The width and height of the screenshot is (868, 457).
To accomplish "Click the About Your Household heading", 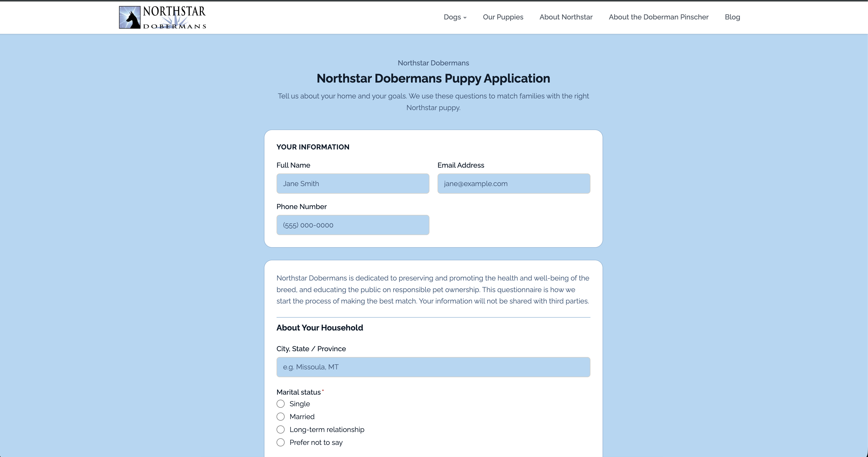I will 319,328.
